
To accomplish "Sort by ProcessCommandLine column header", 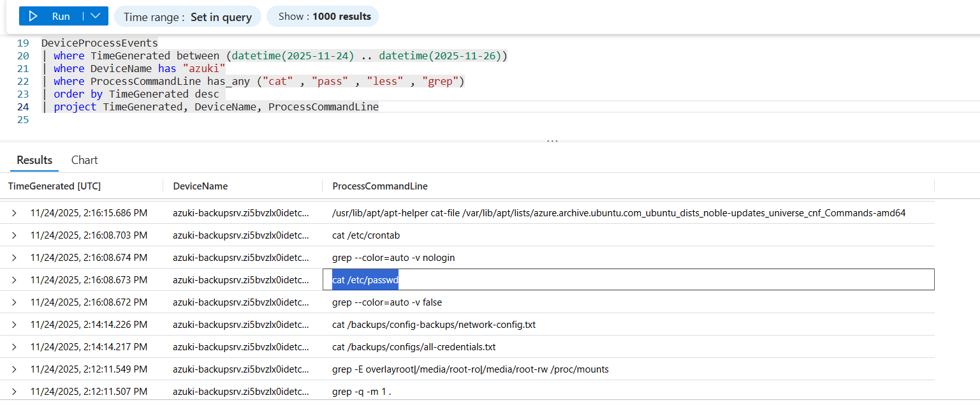I will pyautogui.click(x=380, y=186).
